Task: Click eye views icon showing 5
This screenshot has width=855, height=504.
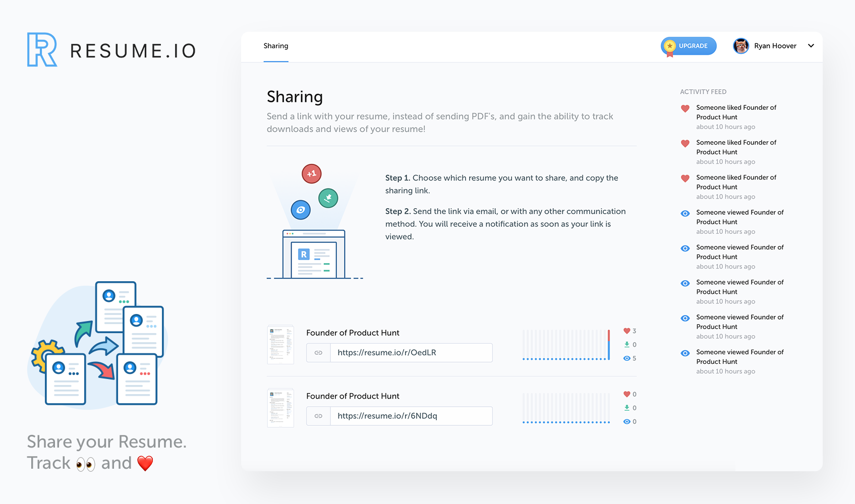Action: coord(626,358)
